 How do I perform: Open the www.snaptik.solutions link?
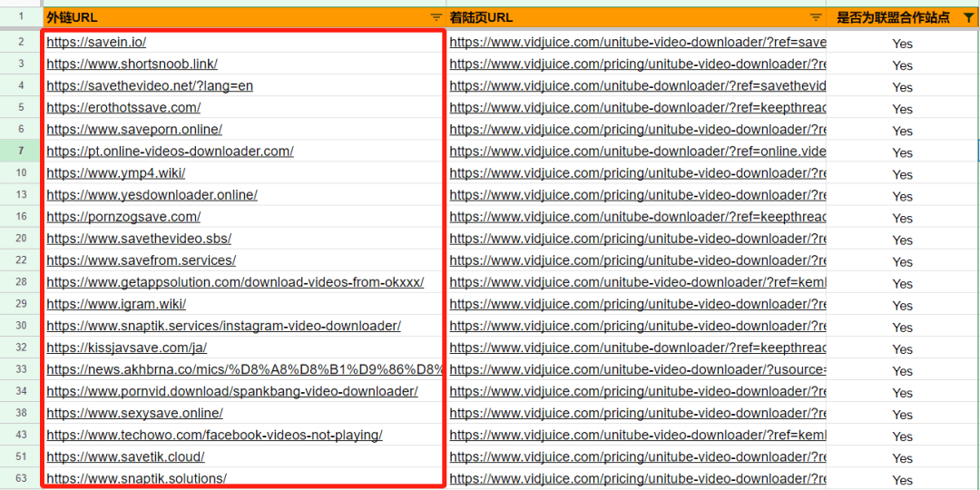point(136,479)
